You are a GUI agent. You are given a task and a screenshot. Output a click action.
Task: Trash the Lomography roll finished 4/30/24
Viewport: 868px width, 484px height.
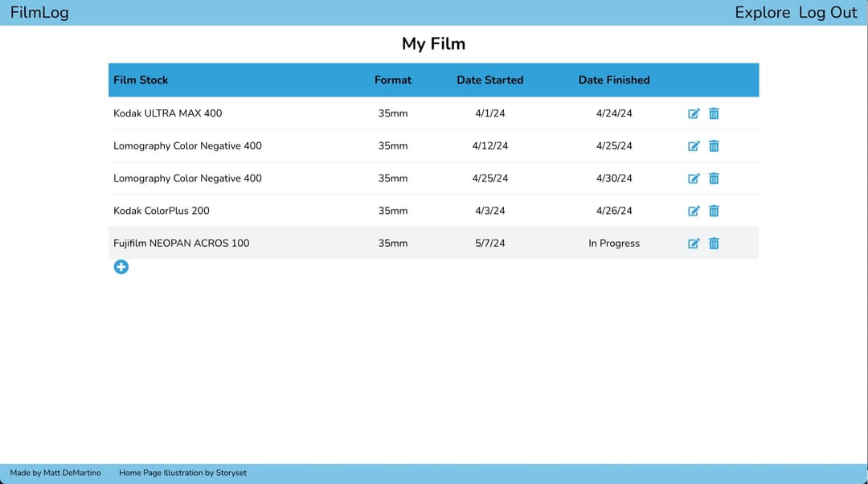click(714, 178)
